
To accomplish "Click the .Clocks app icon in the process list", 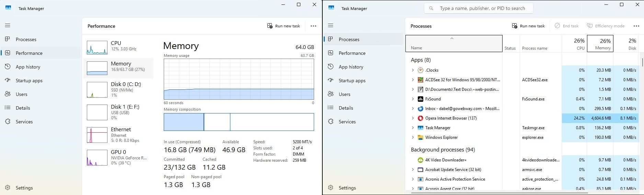I will click(x=420, y=70).
